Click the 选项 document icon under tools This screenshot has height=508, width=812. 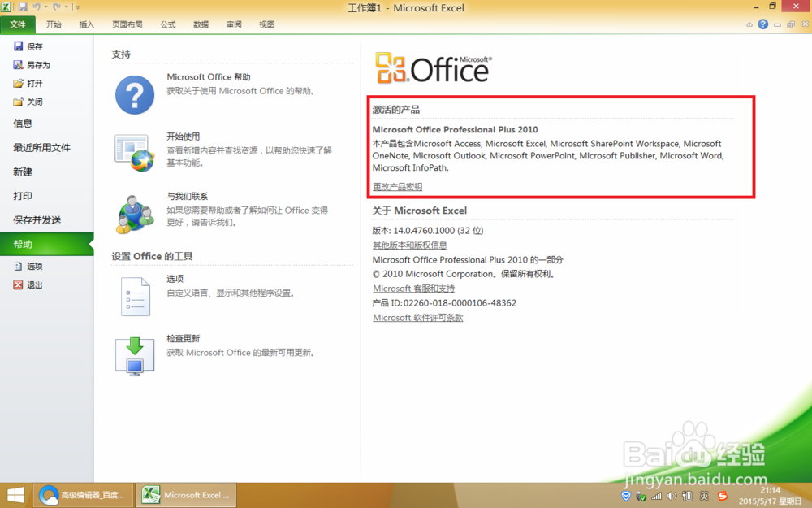pyautogui.click(x=135, y=297)
